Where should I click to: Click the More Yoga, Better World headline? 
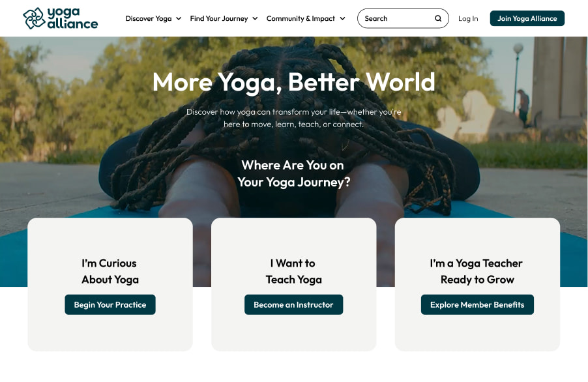tap(293, 82)
